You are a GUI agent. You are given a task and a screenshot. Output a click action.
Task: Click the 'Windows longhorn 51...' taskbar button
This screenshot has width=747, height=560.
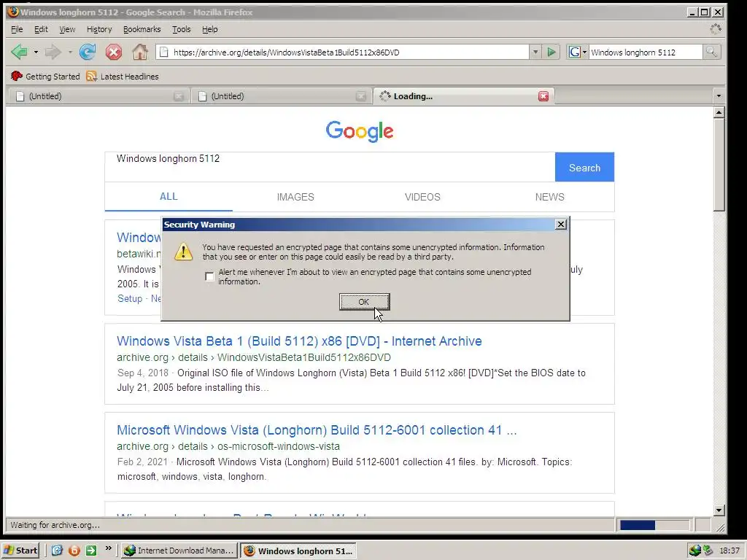click(298, 551)
